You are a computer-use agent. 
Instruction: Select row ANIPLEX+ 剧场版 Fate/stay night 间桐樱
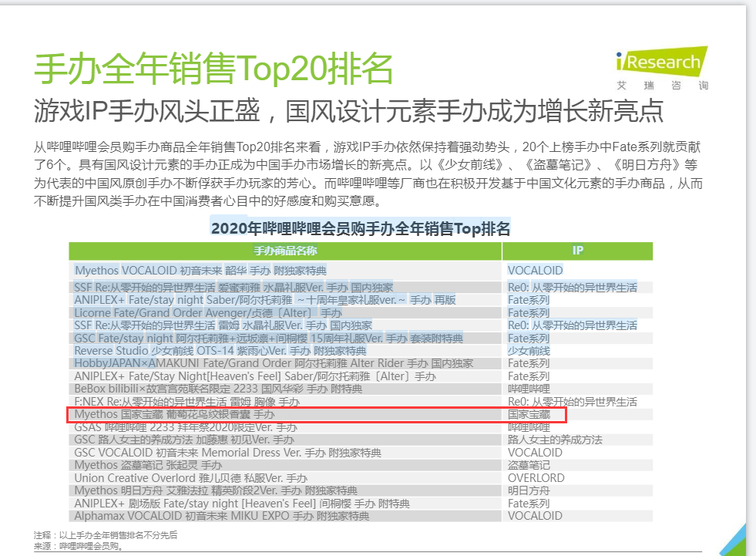tap(361, 504)
